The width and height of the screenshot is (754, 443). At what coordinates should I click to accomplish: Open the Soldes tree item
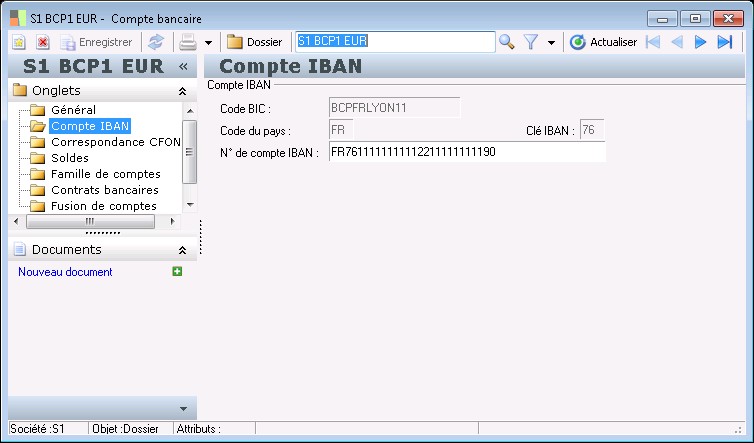(70, 158)
